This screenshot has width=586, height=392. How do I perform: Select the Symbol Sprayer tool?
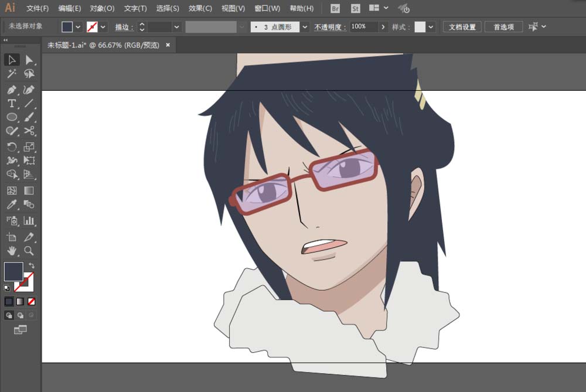pos(12,220)
